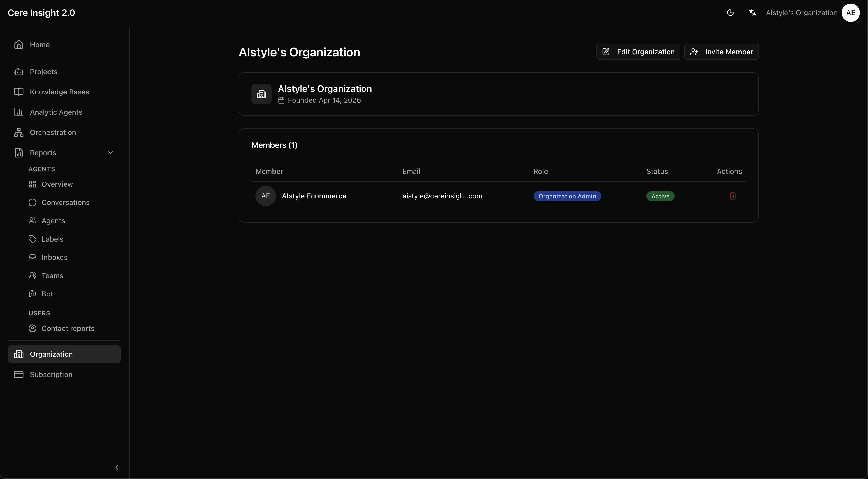Open the Orchestration section icon

pos(19,132)
